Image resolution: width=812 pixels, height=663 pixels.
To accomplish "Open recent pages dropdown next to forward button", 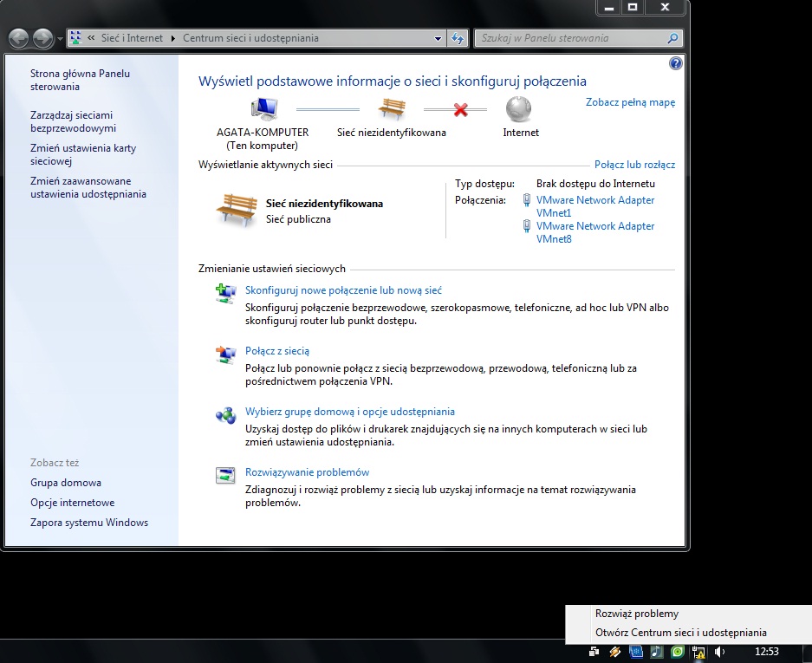I will (59, 39).
